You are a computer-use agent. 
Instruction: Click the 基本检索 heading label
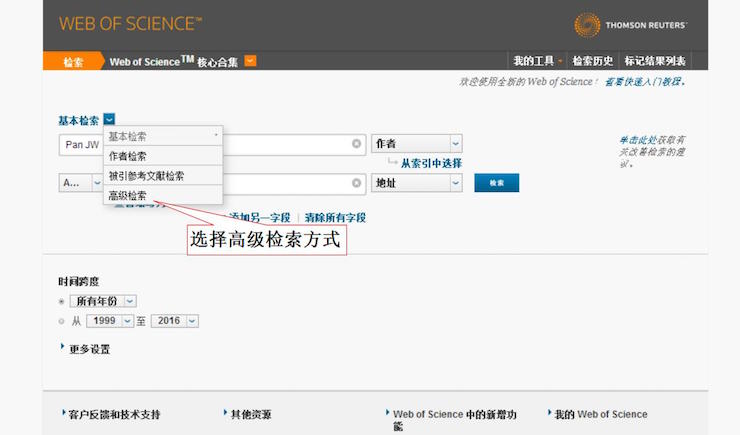(x=78, y=120)
